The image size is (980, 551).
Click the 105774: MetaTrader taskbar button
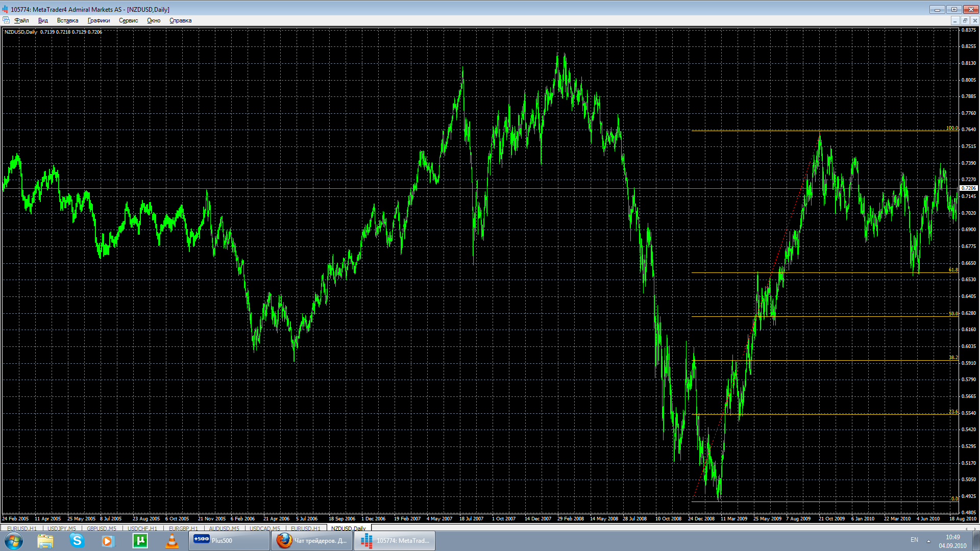click(395, 541)
